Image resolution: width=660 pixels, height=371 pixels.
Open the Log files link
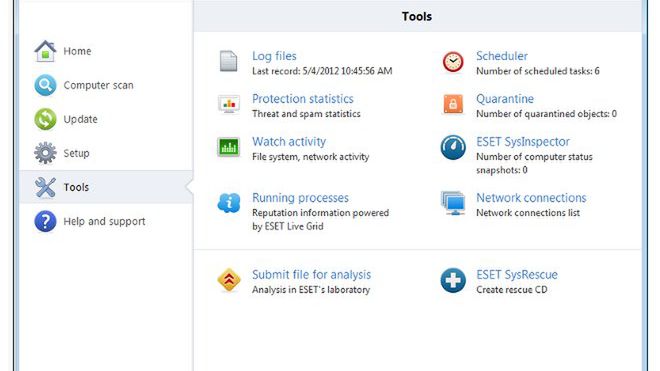pyautogui.click(x=274, y=56)
